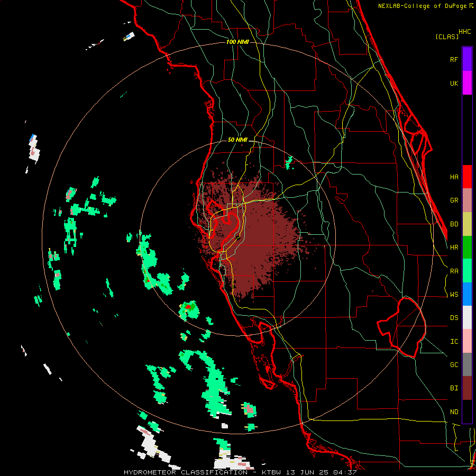This screenshot has height=476, width=476.
Task: Click the 100 NMI range ring label
Action: click(237, 42)
